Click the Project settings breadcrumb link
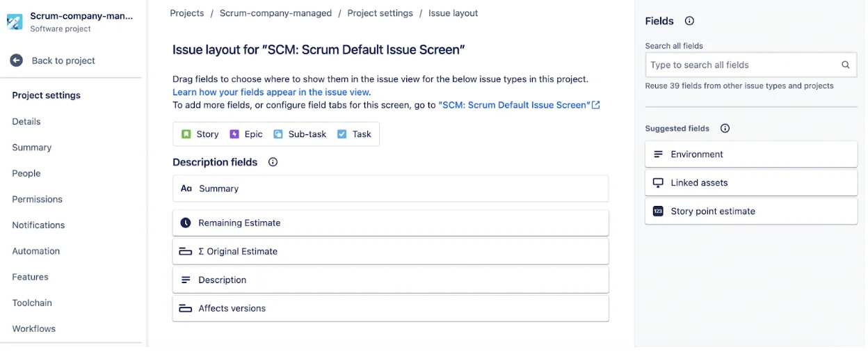The image size is (868, 352). point(380,13)
